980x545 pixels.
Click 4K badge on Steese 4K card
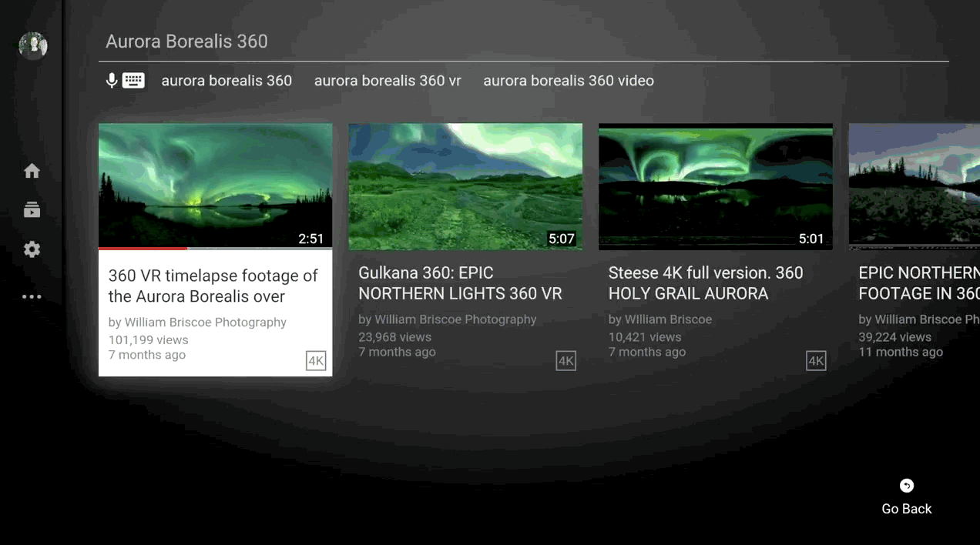point(816,361)
